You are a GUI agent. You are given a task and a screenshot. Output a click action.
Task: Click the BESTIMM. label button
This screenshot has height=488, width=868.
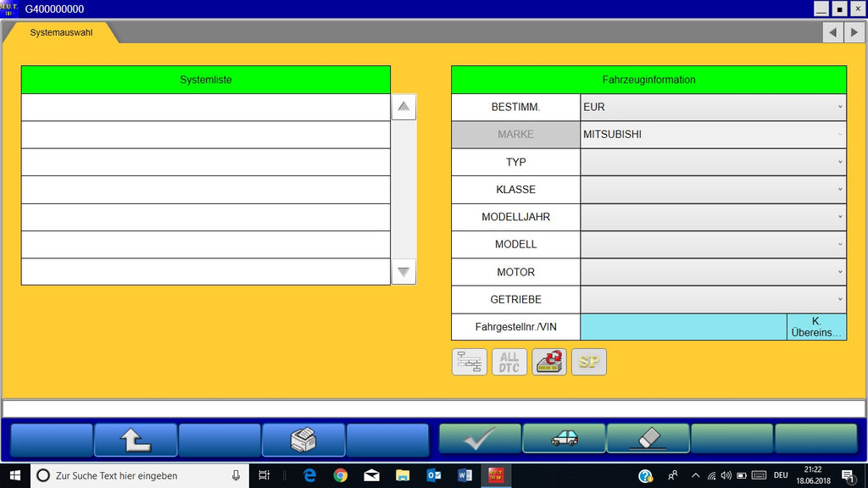point(515,107)
